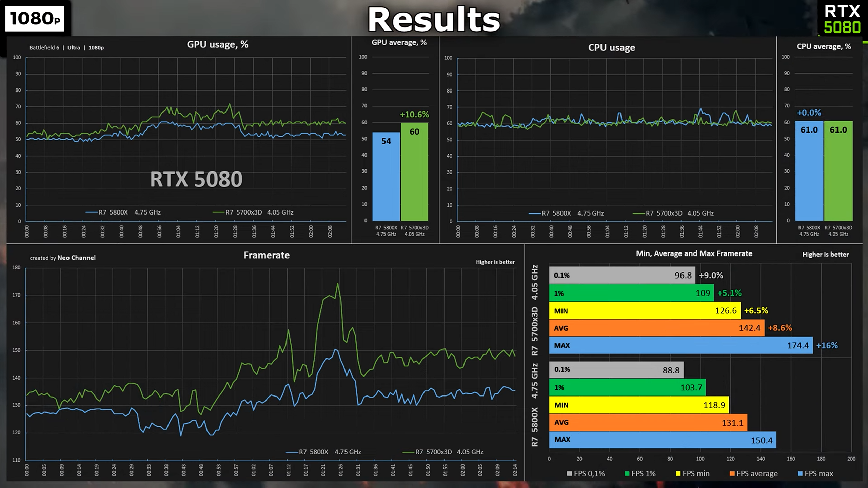868x488 pixels.
Task: Select the green "+5.1%" label
Action: (x=729, y=293)
